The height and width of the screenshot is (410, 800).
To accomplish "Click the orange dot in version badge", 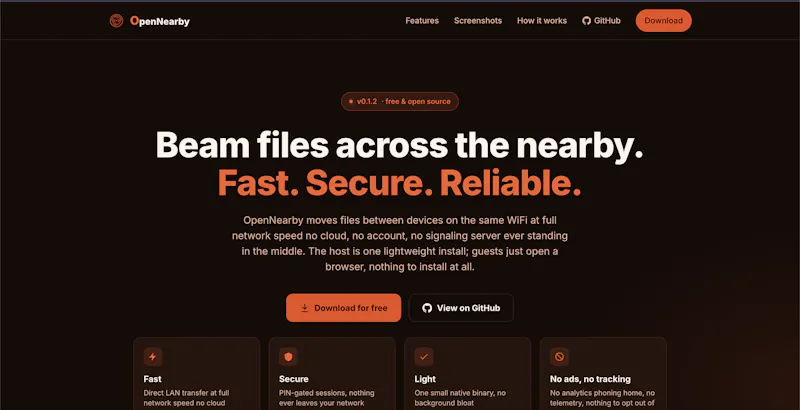I will coord(351,101).
